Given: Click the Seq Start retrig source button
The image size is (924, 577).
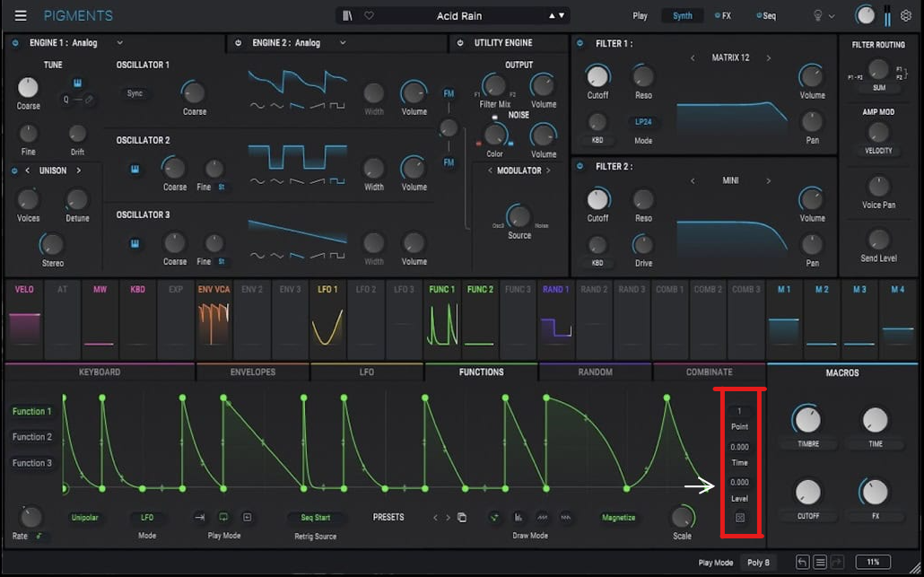Looking at the screenshot, I should (315, 518).
